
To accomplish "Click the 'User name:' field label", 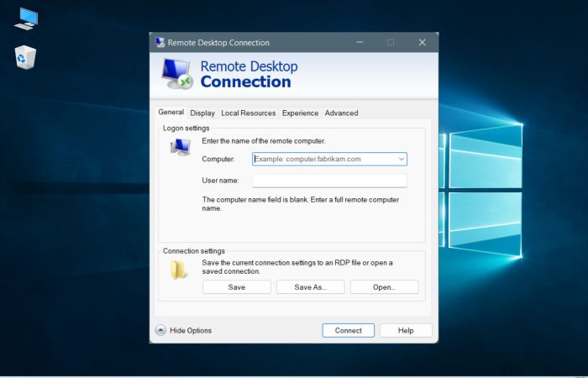I will [220, 181].
